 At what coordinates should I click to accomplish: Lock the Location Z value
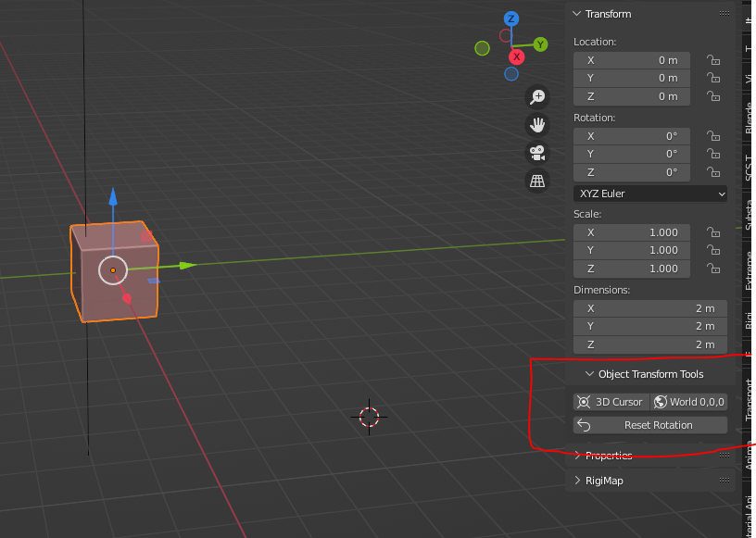click(x=713, y=96)
